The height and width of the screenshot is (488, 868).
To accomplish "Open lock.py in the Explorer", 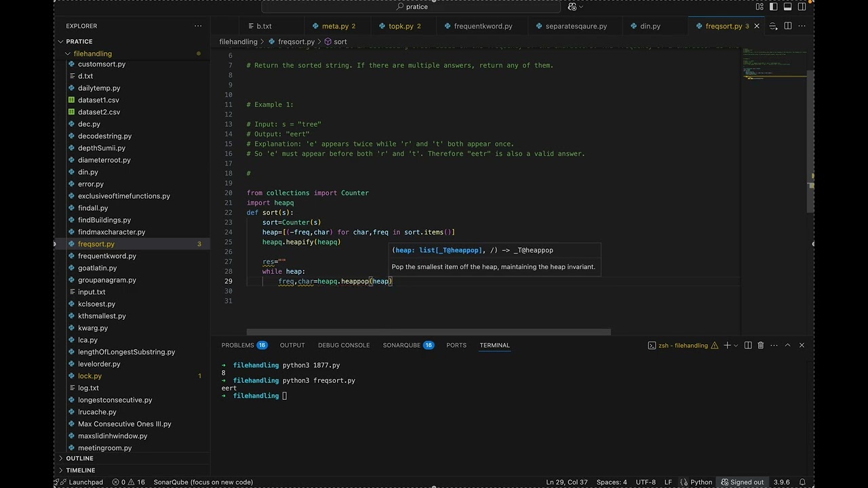I will click(x=90, y=375).
